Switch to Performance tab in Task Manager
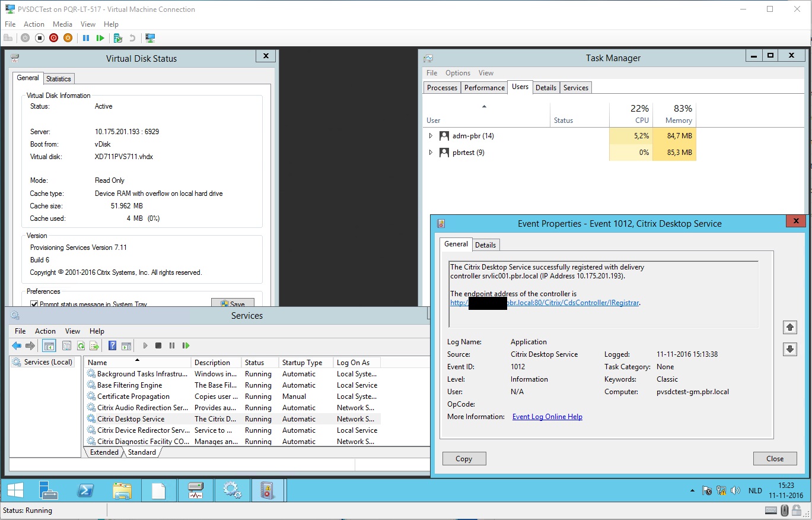 pos(485,87)
